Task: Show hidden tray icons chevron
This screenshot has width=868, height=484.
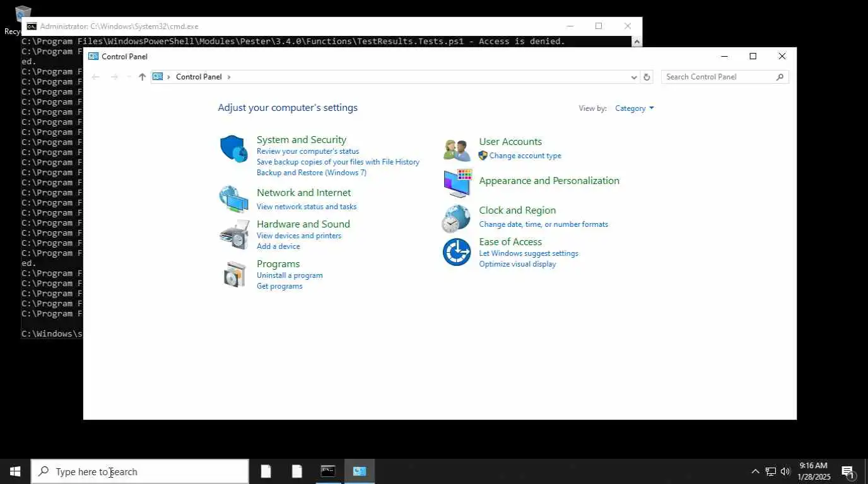Action: point(755,471)
